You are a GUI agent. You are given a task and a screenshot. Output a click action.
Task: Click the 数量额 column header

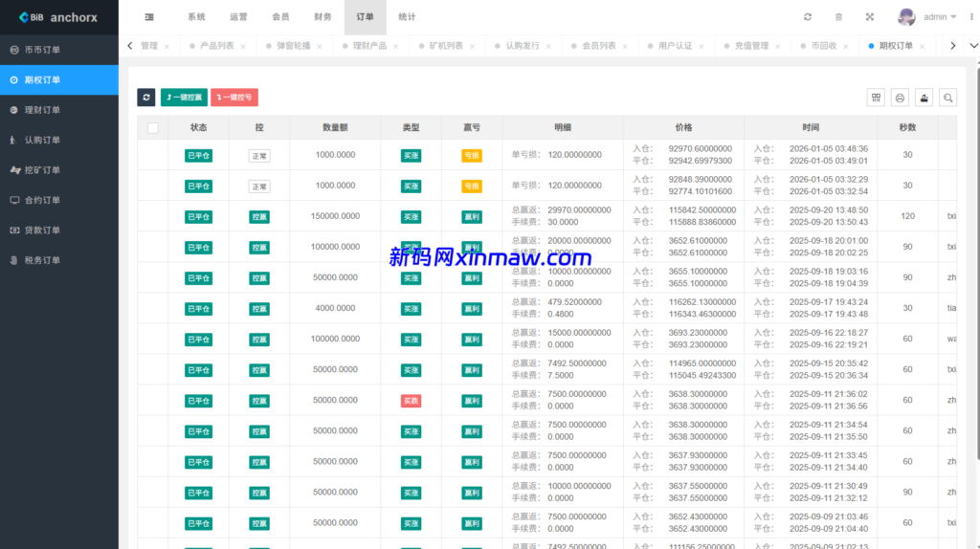(335, 127)
